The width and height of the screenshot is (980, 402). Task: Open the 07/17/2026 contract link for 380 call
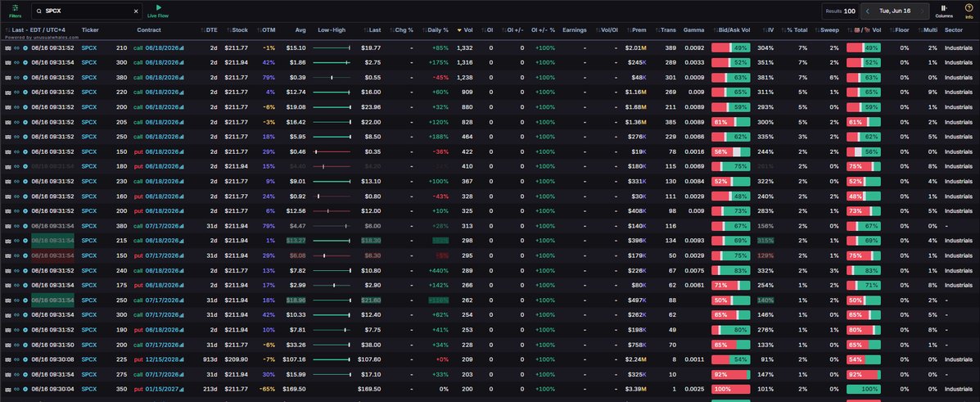[x=162, y=226]
